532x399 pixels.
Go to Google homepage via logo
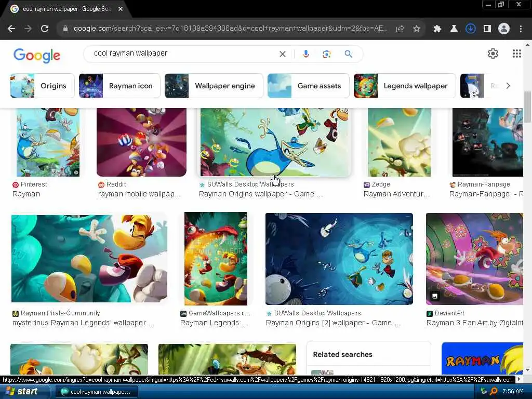tap(37, 55)
